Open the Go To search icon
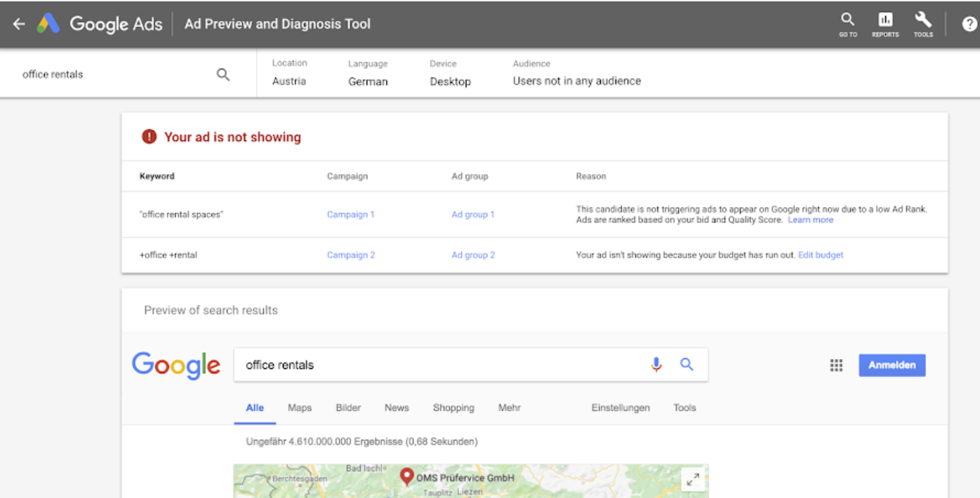The height and width of the screenshot is (498, 980). pos(848,24)
